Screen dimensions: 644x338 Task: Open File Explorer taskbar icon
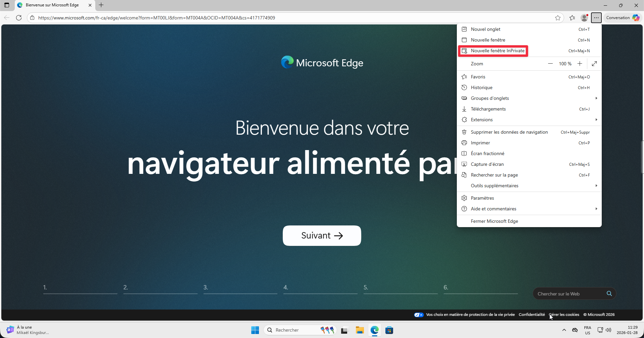(x=360, y=330)
